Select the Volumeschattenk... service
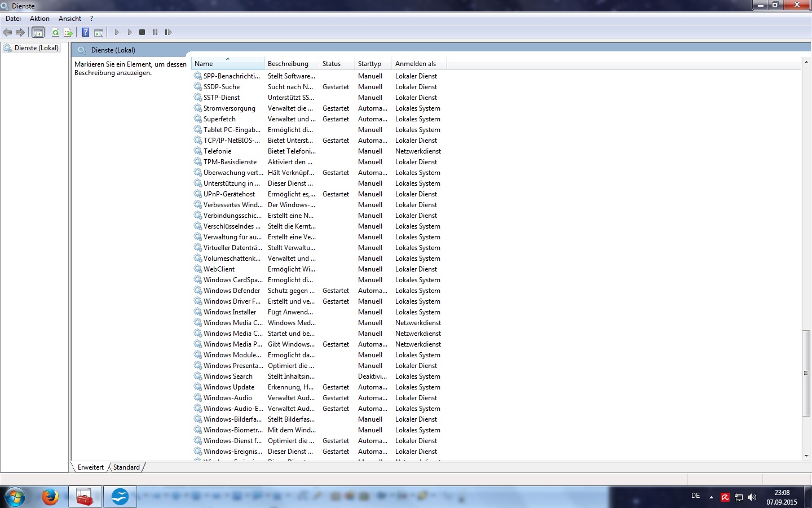Image resolution: width=812 pixels, height=508 pixels. [x=232, y=258]
